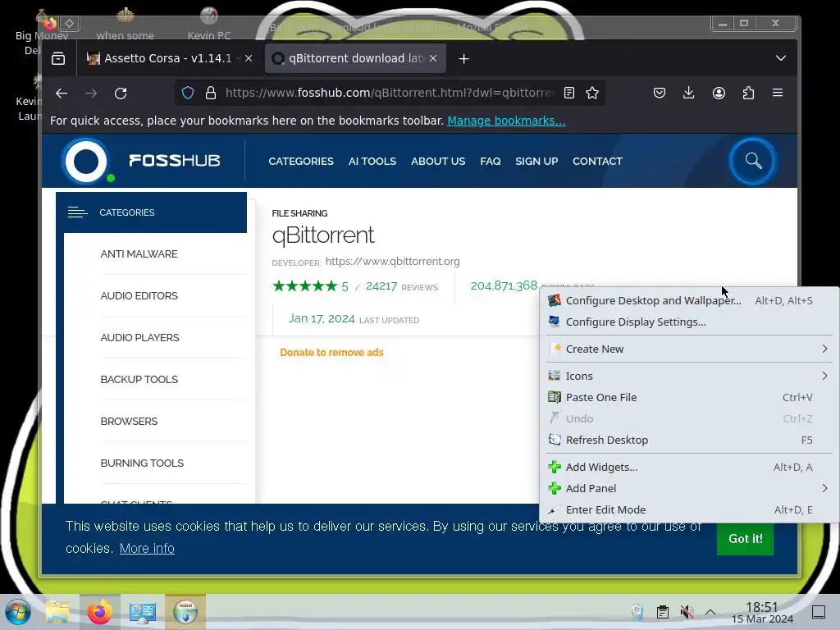Image resolution: width=840 pixels, height=630 pixels.
Task: Open the FAQ navigation link
Action: [491, 162]
